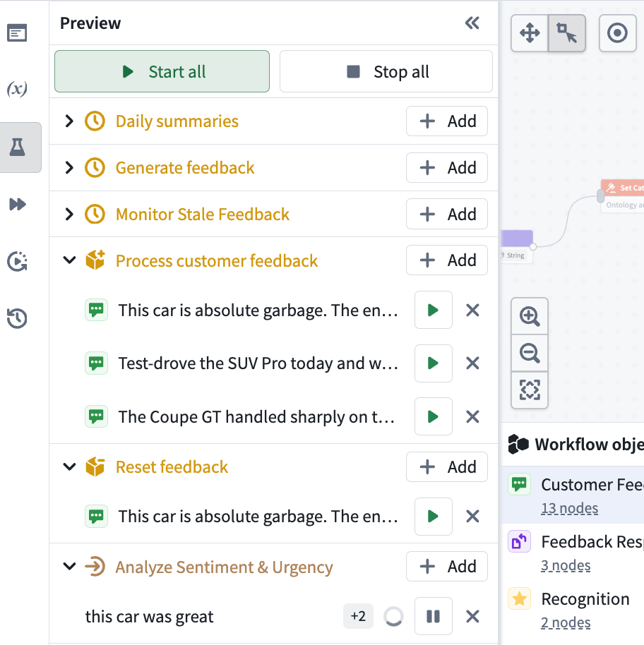Click the Stop all button

pos(386,71)
